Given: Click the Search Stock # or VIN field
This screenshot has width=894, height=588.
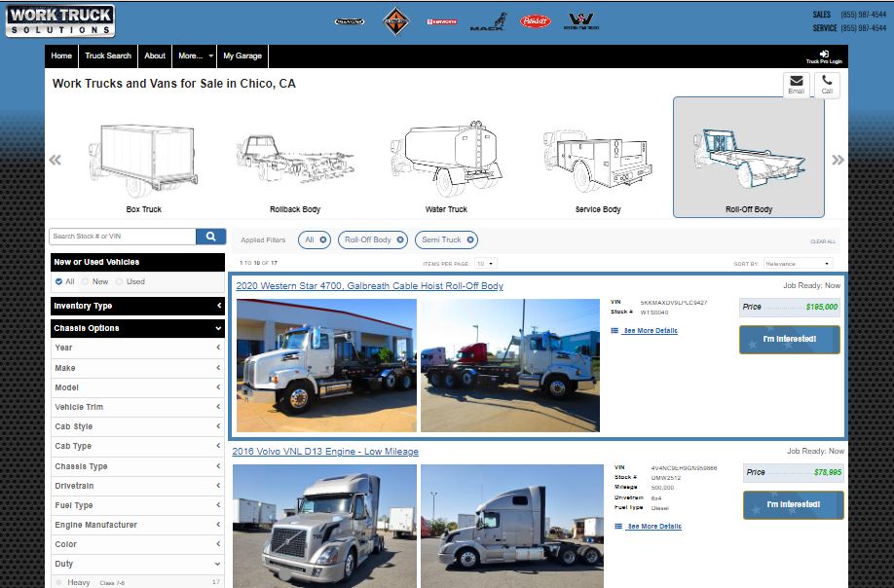Looking at the screenshot, I should tap(123, 237).
